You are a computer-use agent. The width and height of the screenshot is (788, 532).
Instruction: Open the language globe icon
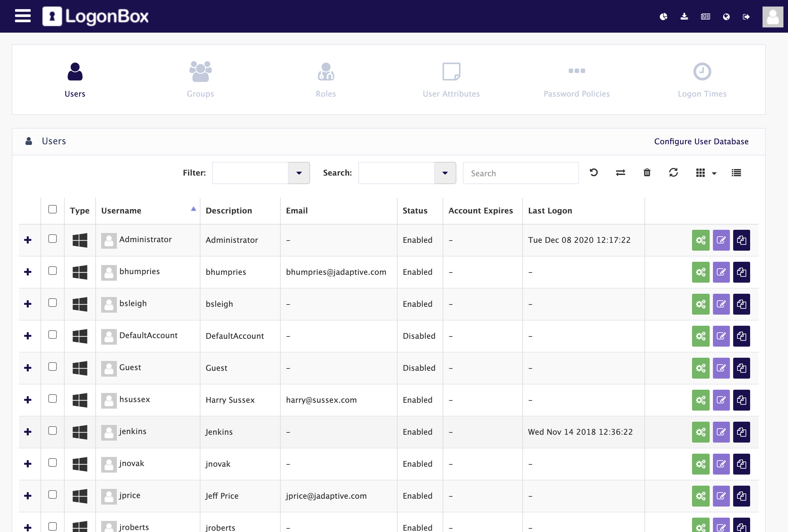pyautogui.click(x=726, y=16)
